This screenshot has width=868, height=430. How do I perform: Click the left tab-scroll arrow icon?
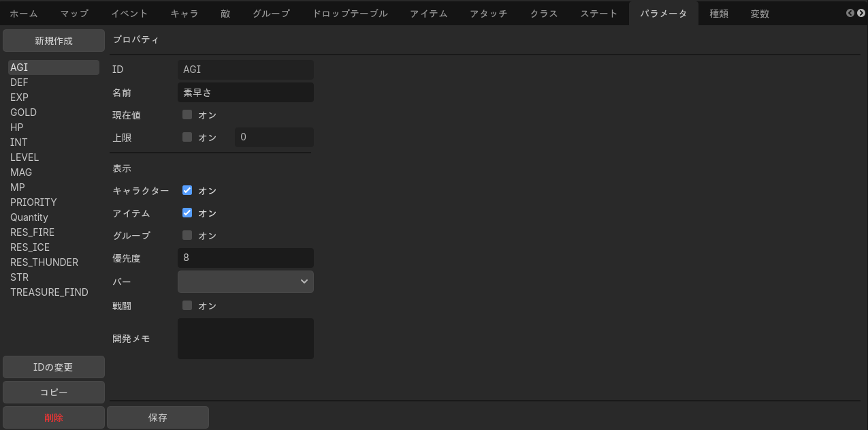(850, 13)
